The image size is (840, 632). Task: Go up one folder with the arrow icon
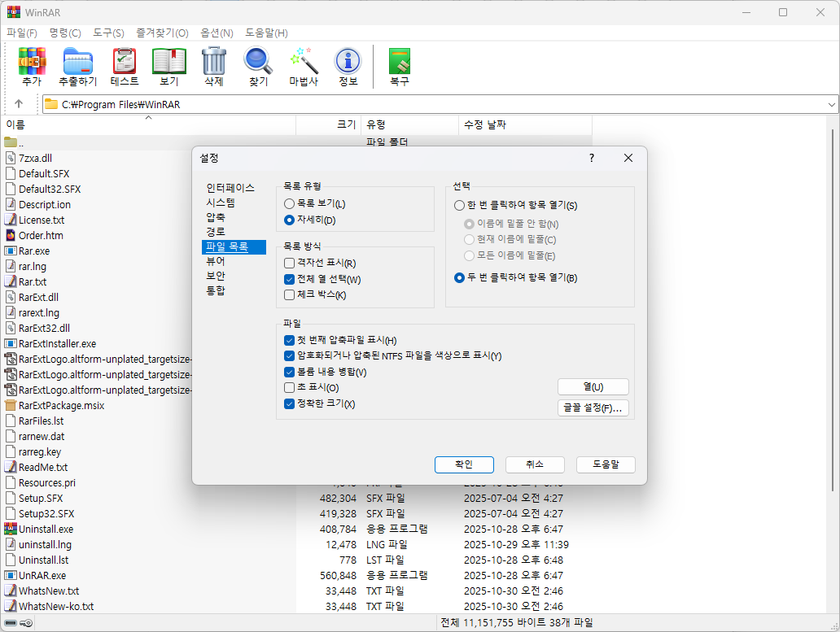19,104
